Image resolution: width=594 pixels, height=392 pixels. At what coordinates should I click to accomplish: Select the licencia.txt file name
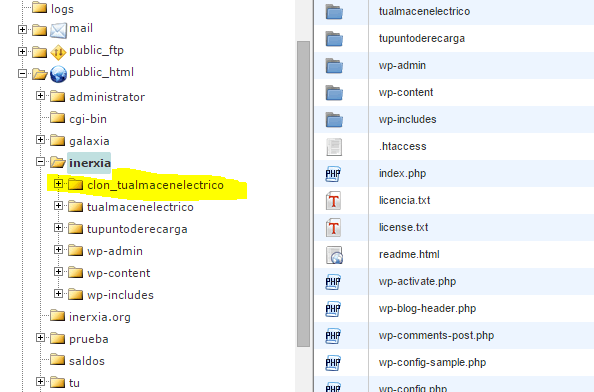[405, 200]
